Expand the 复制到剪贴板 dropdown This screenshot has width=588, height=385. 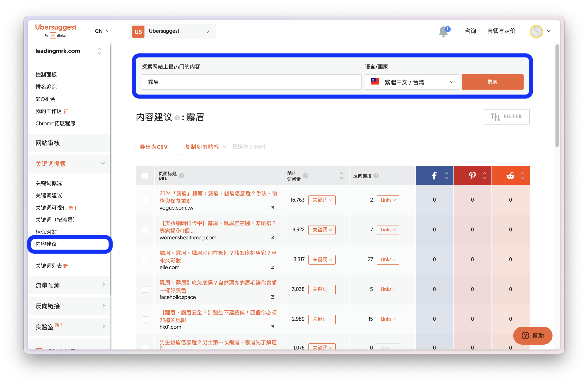click(205, 147)
